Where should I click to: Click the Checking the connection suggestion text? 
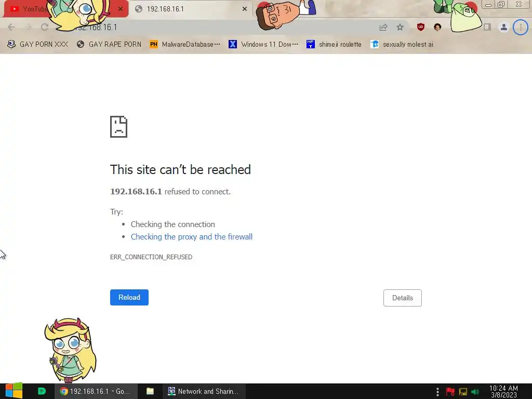(x=172, y=224)
